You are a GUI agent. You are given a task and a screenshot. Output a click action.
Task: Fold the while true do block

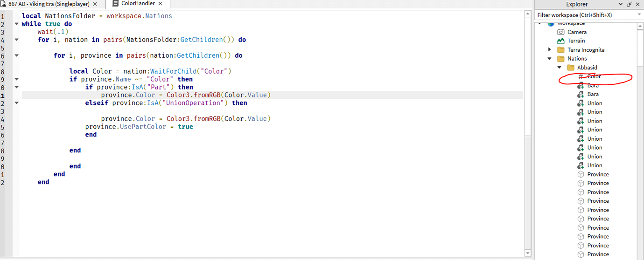[x=17, y=24]
